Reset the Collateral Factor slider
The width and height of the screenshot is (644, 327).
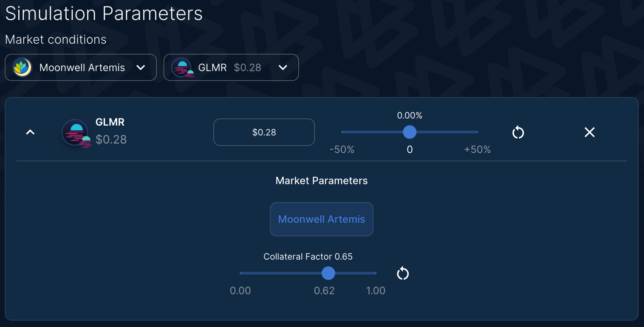403,274
